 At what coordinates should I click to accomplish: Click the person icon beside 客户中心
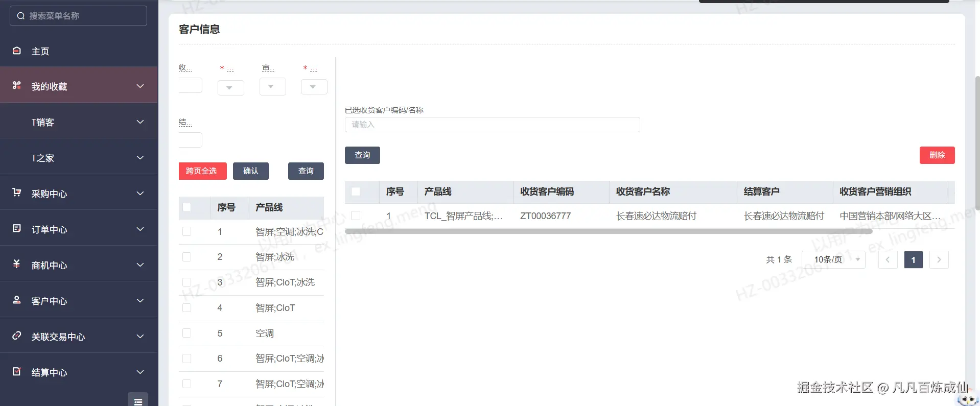click(x=17, y=300)
